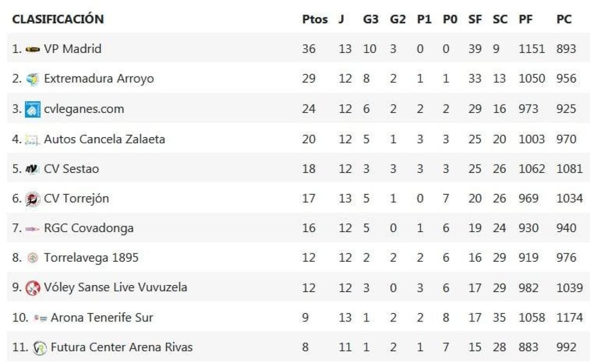The image size is (590, 364).
Task: Click the cvleganes.com blue logo
Action: 33,109
